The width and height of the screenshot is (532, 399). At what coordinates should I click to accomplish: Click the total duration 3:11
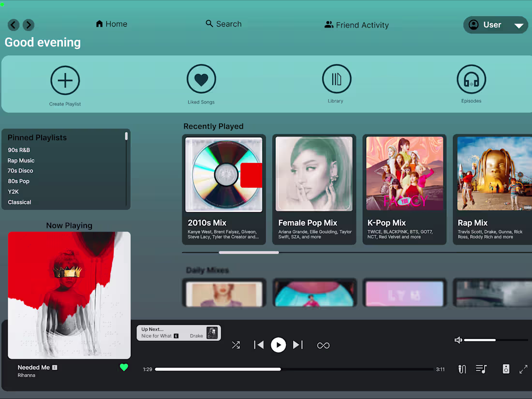click(x=441, y=369)
